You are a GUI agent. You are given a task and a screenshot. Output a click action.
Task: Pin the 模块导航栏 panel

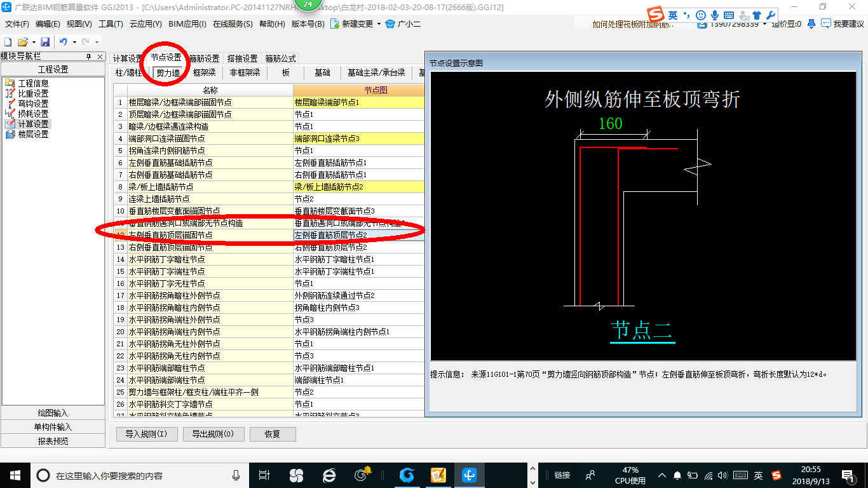[89, 57]
